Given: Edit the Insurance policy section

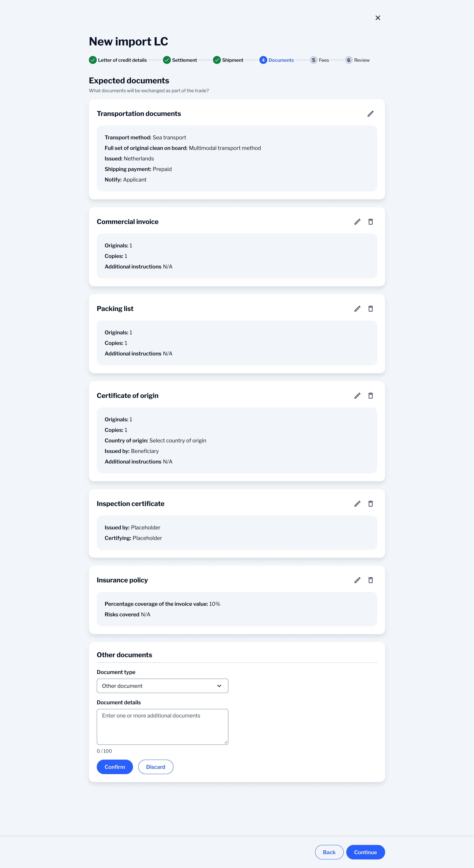Looking at the screenshot, I should [357, 580].
